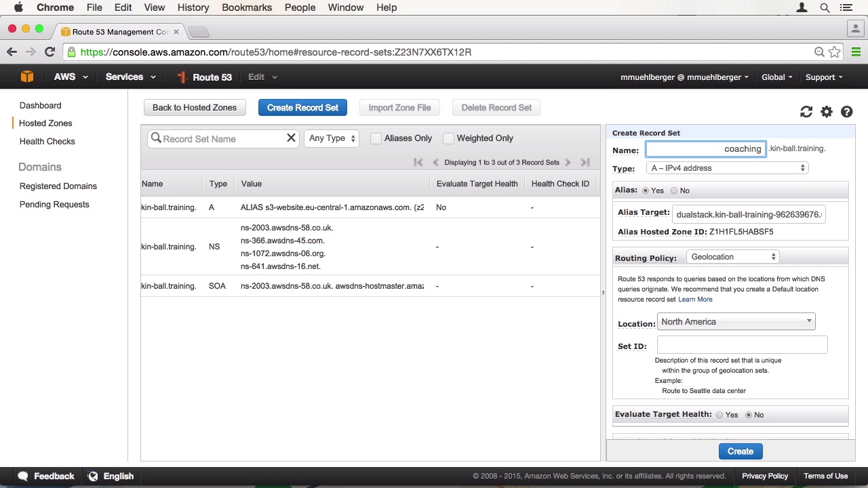Open the record Type dropdown
This screenshot has width=868, height=488.
point(727,168)
